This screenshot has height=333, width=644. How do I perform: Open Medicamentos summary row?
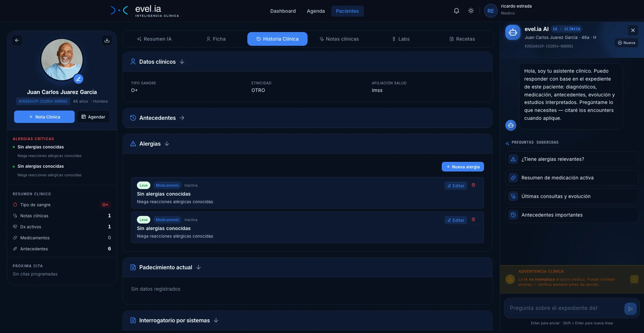point(62,238)
